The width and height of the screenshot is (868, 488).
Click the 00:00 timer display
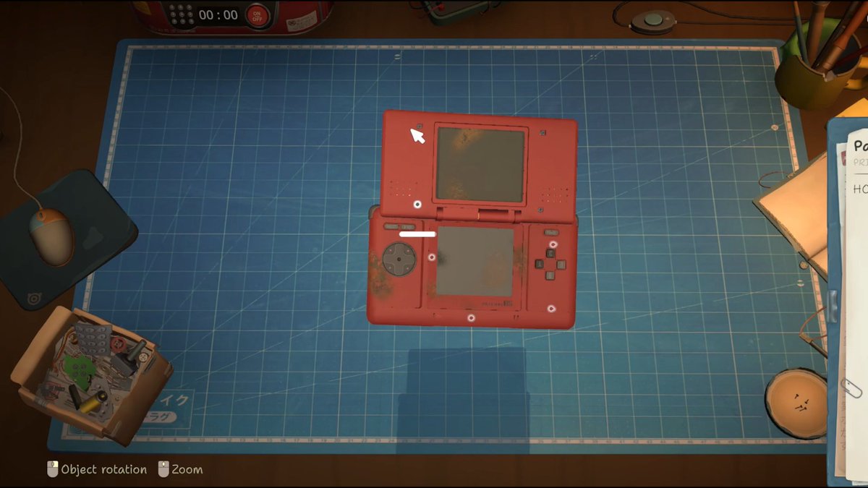coord(218,14)
